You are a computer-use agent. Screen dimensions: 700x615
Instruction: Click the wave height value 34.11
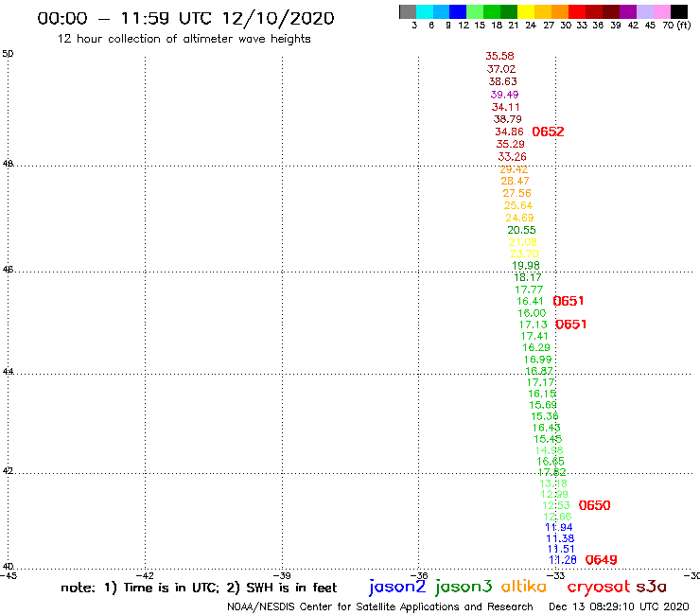(506, 107)
